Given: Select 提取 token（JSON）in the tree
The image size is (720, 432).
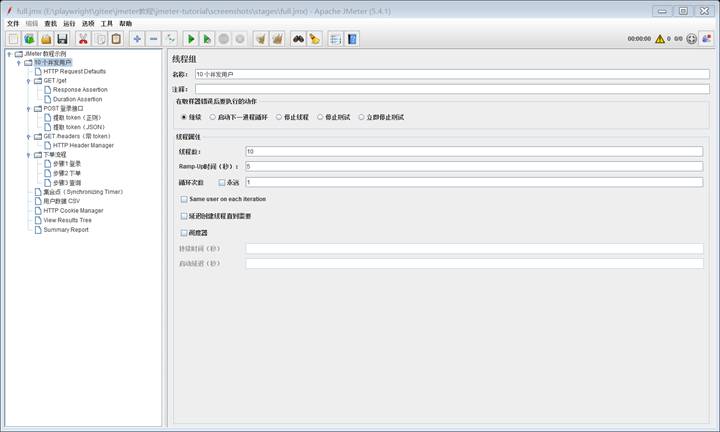Looking at the screenshot, I should (x=79, y=127).
